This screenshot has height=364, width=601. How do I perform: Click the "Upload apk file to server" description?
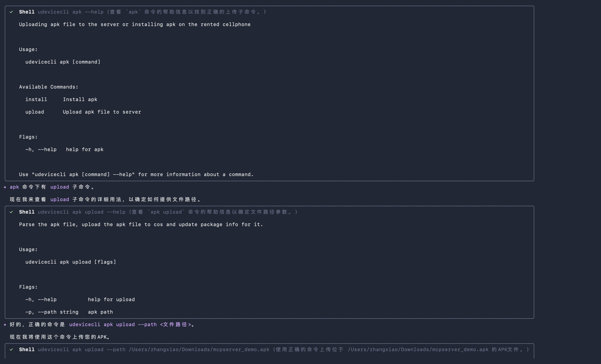point(102,112)
